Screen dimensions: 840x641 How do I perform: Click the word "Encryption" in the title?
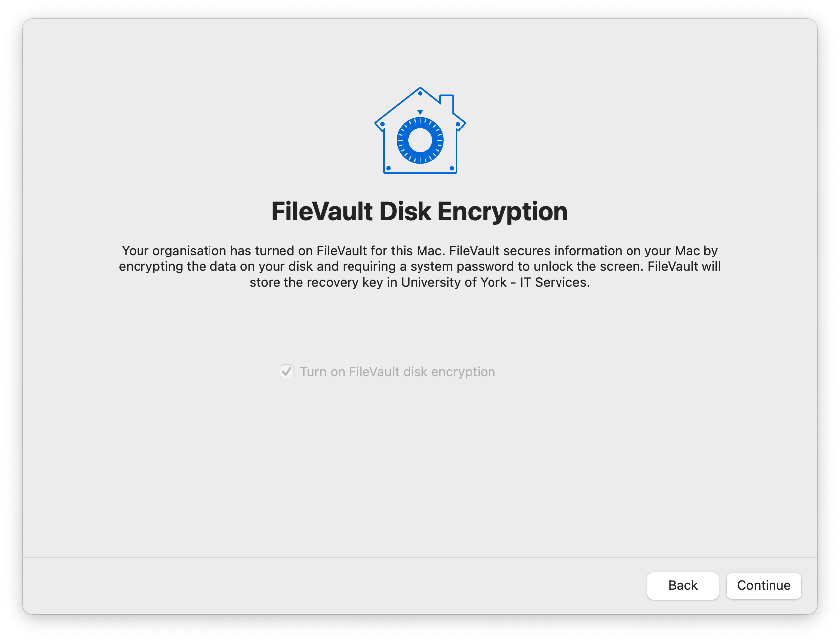tap(502, 212)
